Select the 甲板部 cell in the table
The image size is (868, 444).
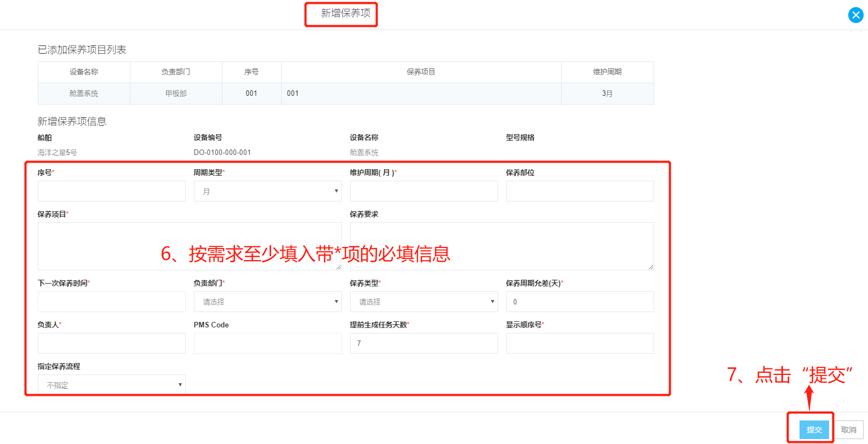click(x=176, y=94)
